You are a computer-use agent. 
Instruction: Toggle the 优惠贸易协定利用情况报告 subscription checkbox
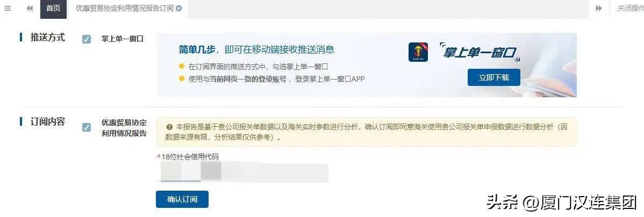pyautogui.click(x=86, y=127)
